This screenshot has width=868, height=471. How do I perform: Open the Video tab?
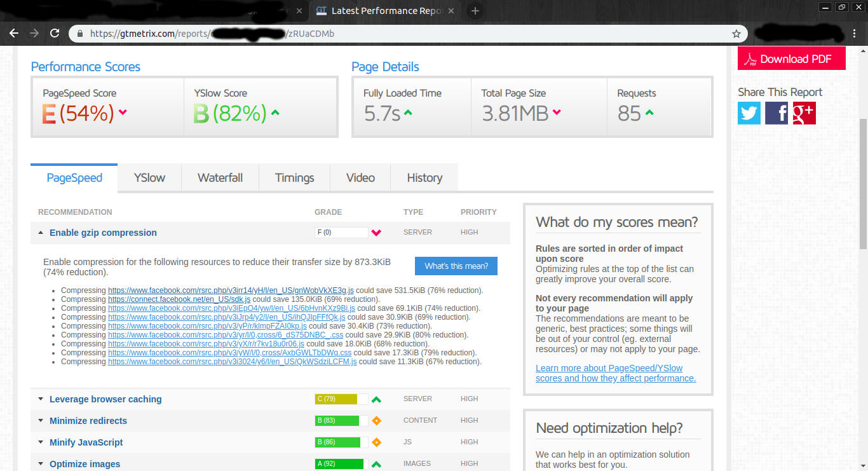(360, 178)
